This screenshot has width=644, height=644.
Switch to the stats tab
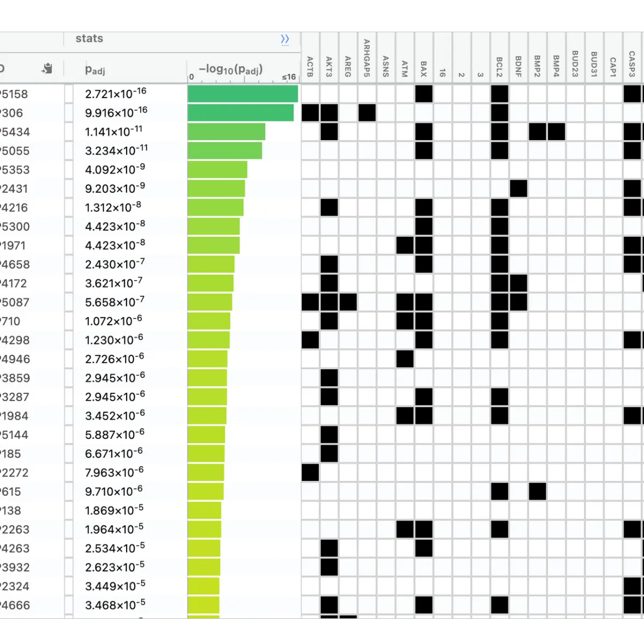[x=89, y=38]
